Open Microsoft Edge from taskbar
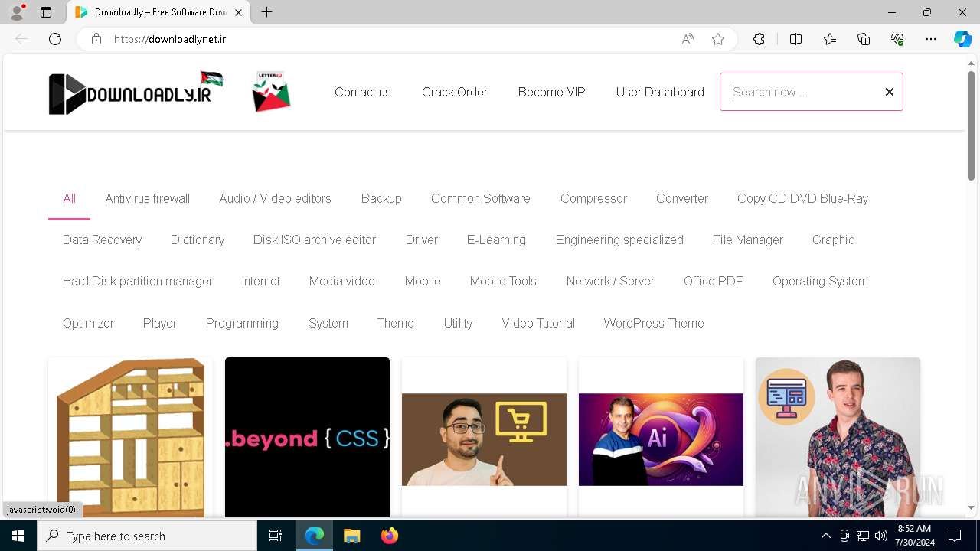 pyautogui.click(x=315, y=536)
